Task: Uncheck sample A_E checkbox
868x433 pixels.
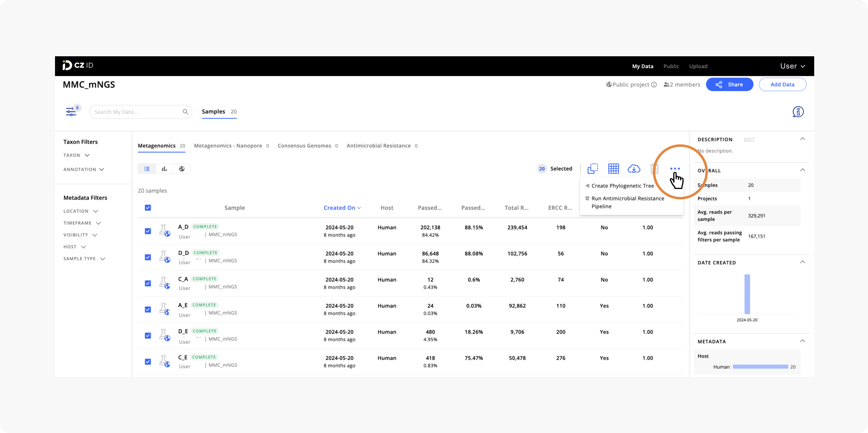Action: (148, 309)
